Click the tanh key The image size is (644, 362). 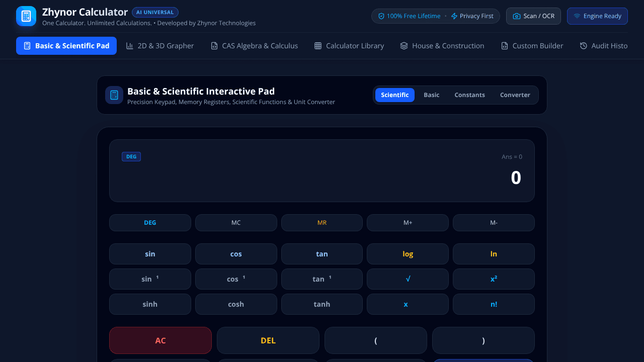click(322, 304)
